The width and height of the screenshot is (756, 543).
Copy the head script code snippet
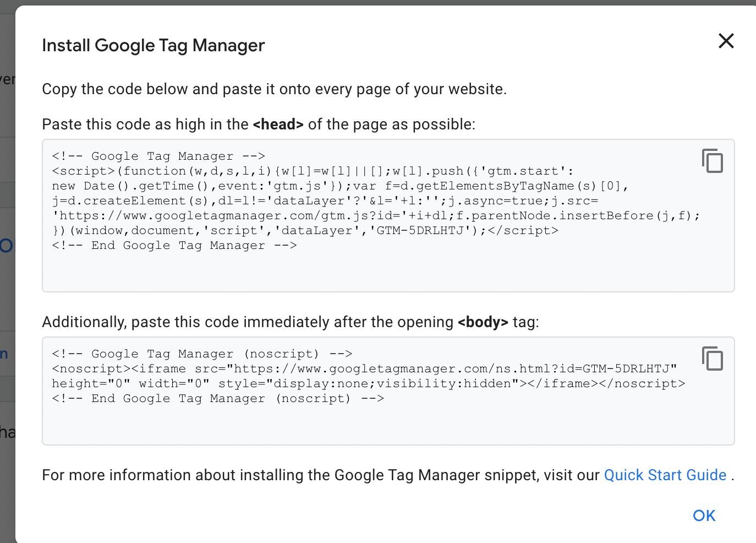tap(713, 161)
